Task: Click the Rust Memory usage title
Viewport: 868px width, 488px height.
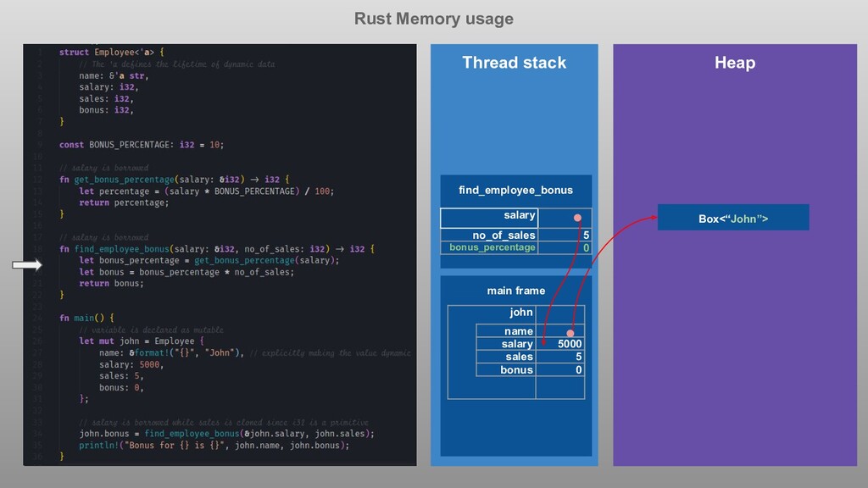Action: (433, 19)
